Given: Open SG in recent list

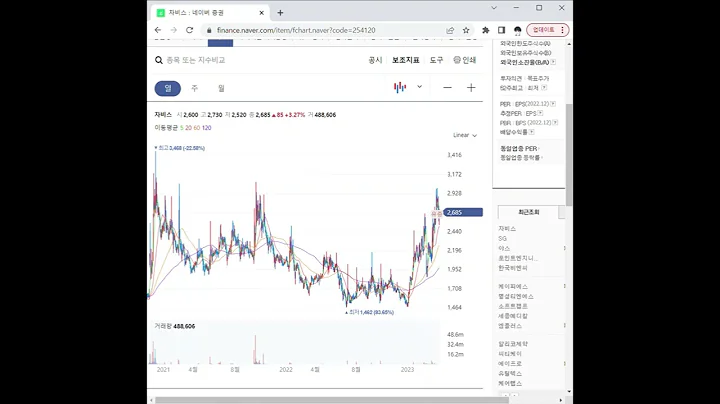Looking at the screenshot, I should tap(502, 239).
